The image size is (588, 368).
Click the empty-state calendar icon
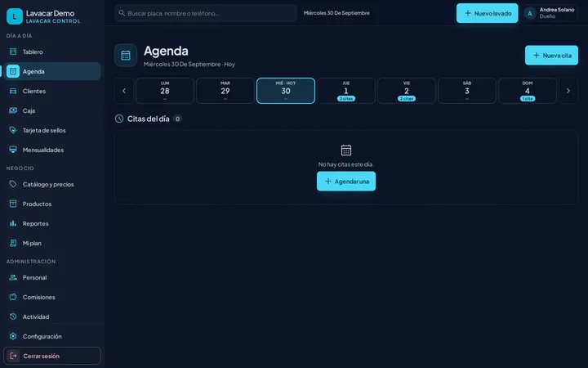(x=346, y=150)
